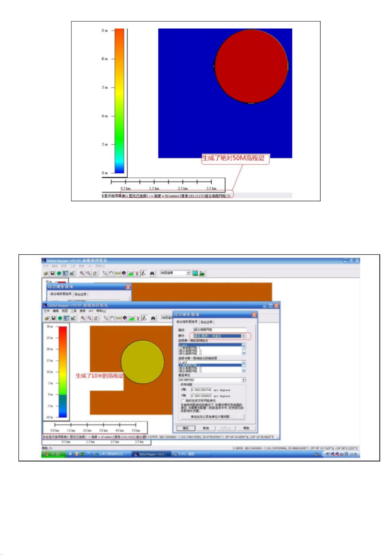Click the home full-view icon in the front window toolbar
The width and height of the screenshot is (392, 555).
tap(95, 318)
